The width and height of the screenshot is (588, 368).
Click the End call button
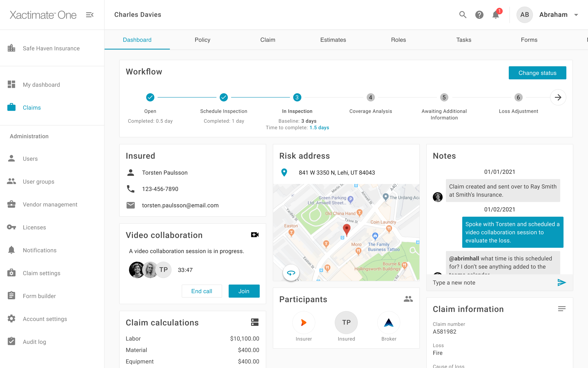[202, 291]
